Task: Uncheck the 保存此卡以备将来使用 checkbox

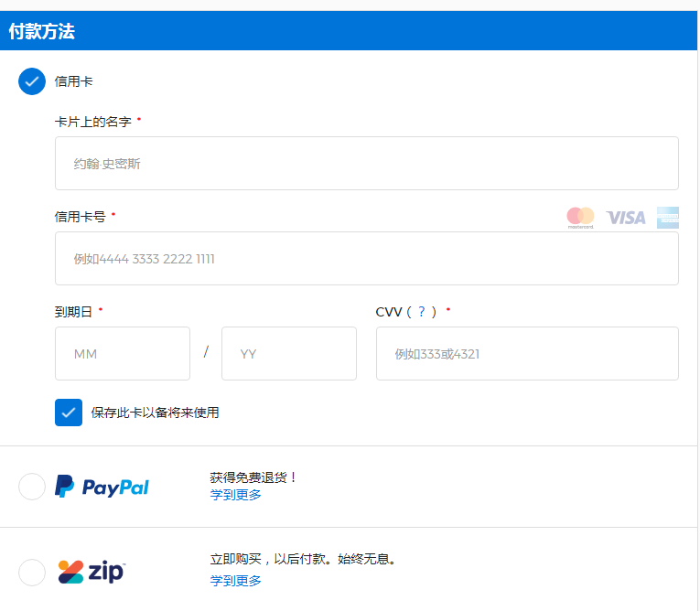Action: tap(69, 413)
